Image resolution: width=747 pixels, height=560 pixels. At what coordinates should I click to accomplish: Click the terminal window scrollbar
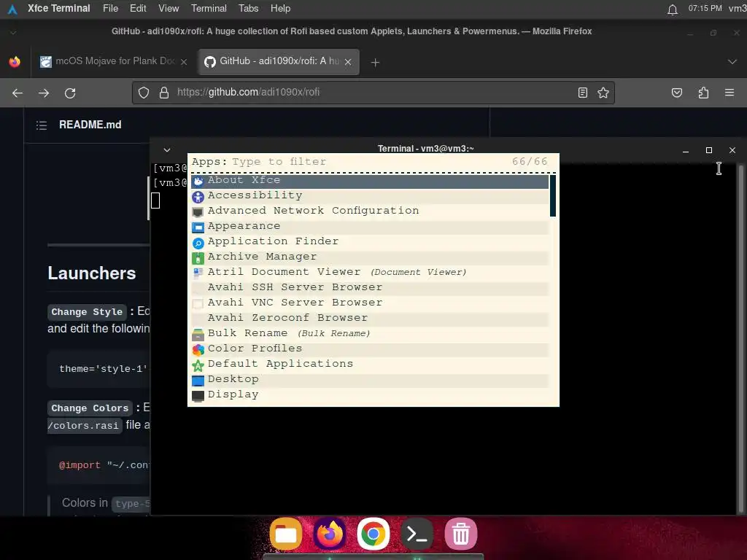[740, 339]
